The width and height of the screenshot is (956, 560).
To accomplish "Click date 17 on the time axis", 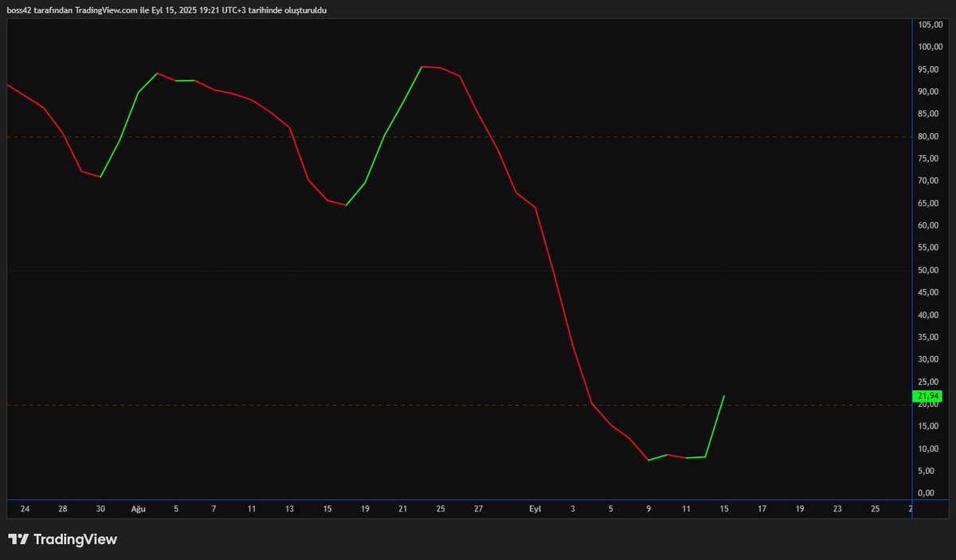I will coord(762,508).
